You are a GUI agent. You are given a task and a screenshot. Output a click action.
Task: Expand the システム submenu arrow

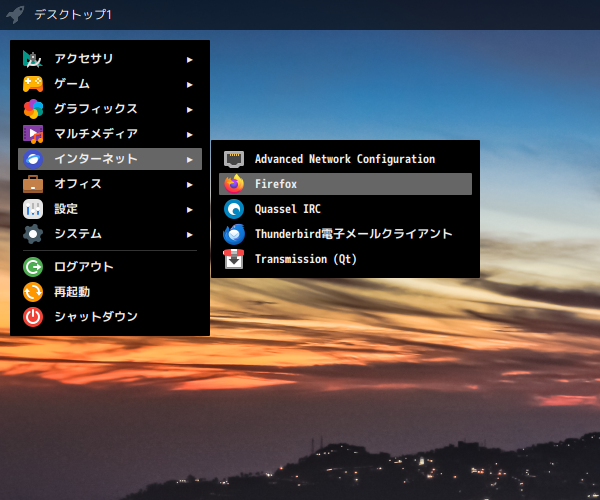(x=189, y=235)
